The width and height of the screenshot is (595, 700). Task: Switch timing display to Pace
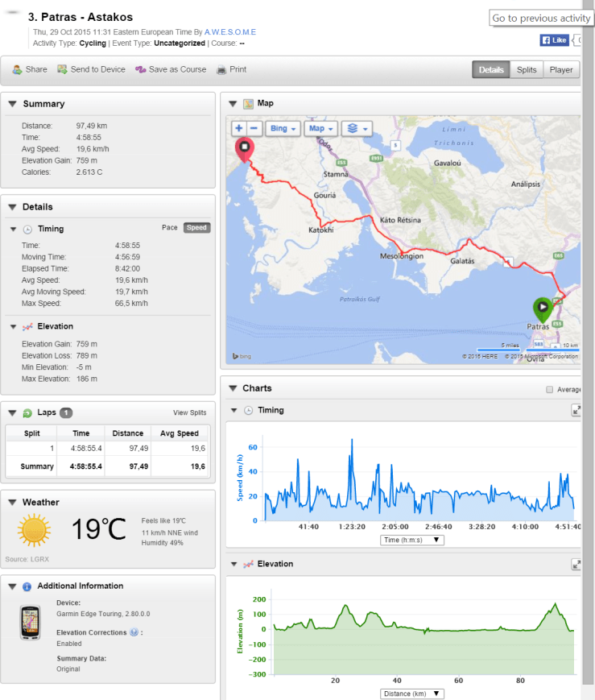(169, 228)
